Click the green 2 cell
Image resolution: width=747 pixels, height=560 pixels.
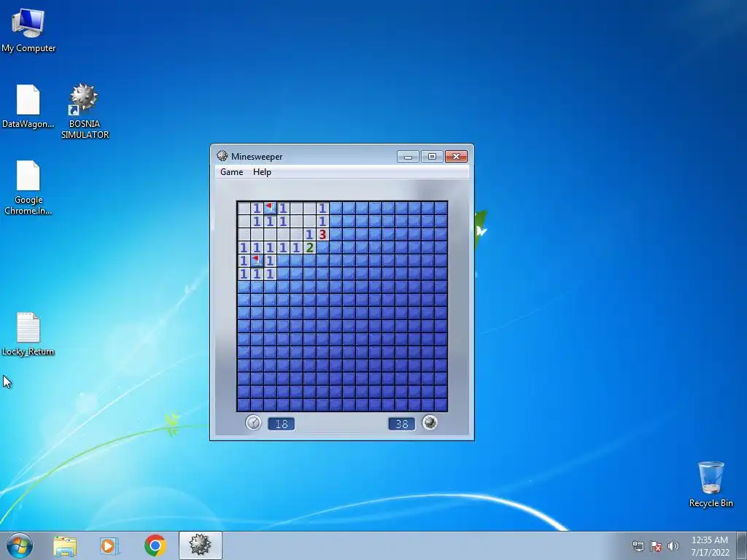coord(309,248)
